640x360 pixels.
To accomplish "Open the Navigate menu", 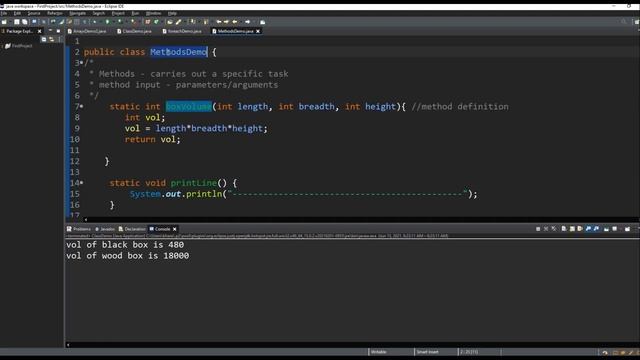I will pos(77,13).
